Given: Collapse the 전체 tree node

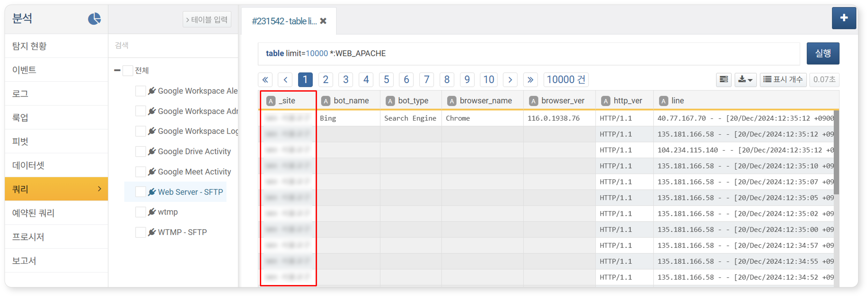Looking at the screenshot, I should click(117, 70).
